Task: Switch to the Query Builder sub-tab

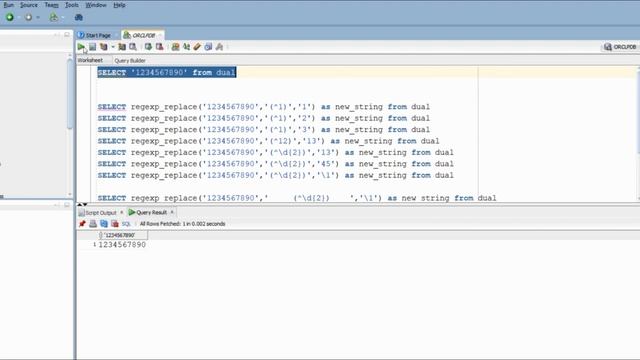Action: [130, 60]
